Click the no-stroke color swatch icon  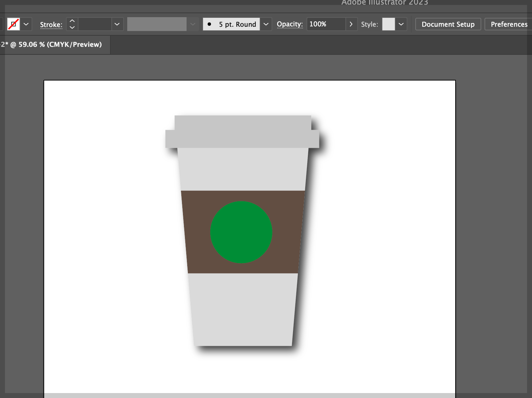[14, 24]
